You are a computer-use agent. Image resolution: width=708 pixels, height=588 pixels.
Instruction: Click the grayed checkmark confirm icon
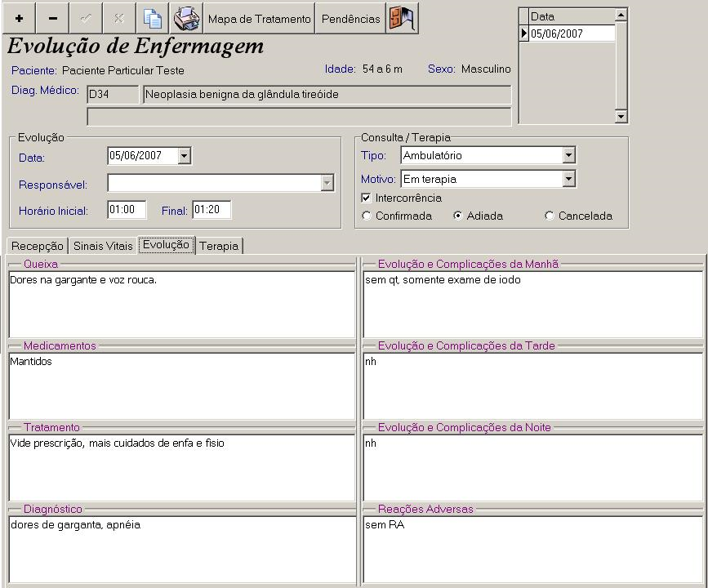(x=86, y=18)
